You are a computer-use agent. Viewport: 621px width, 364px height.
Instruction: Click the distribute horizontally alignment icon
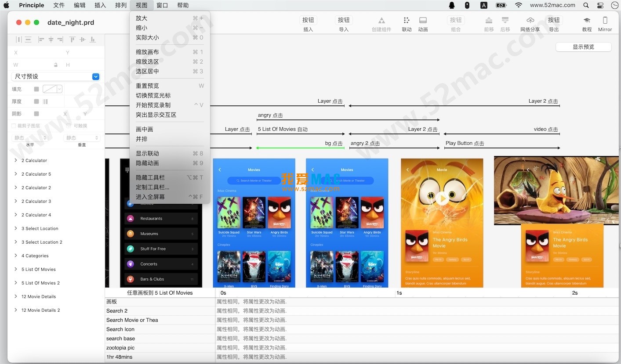tap(18, 40)
